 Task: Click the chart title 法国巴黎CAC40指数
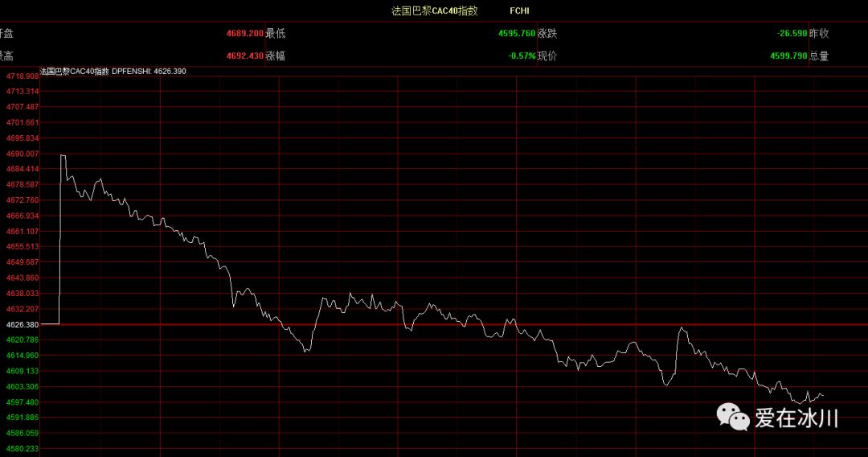435,10
